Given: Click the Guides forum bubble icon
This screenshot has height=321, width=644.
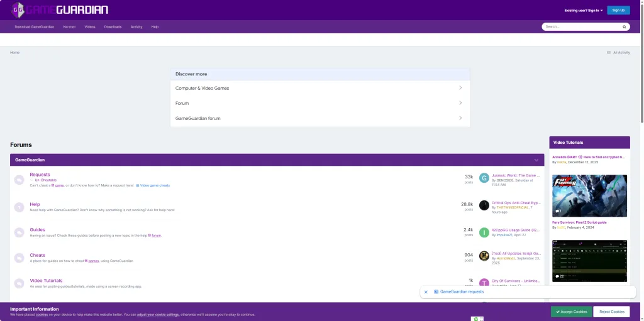Looking at the screenshot, I should (19, 232).
